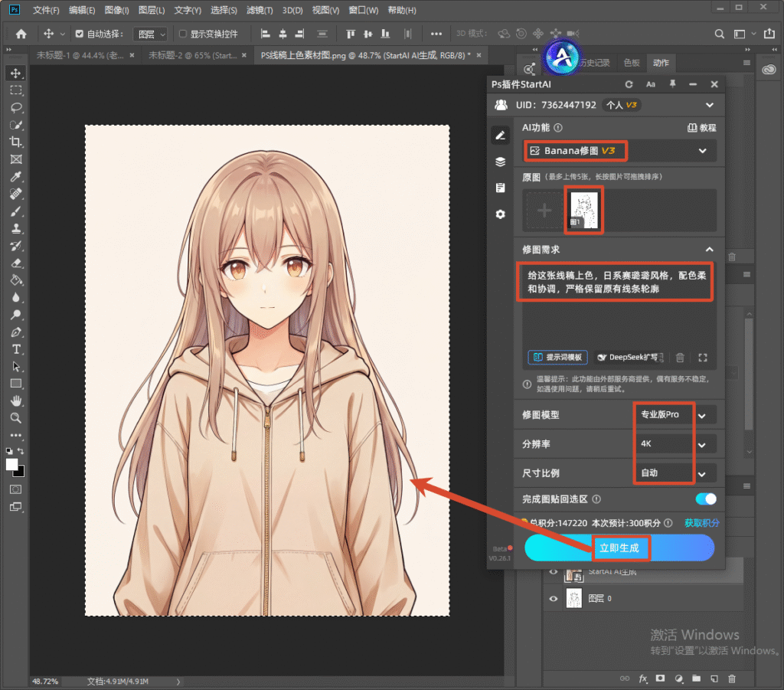Select the Eraser tool
The image size is (784, 690).
tap(16, 263)
